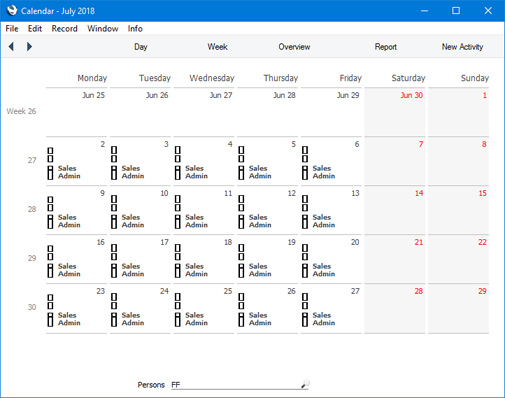Click the Calendar app icon in title bar
Image resolution: width=505 pixels, height=398 pixels.
(12, 10)
